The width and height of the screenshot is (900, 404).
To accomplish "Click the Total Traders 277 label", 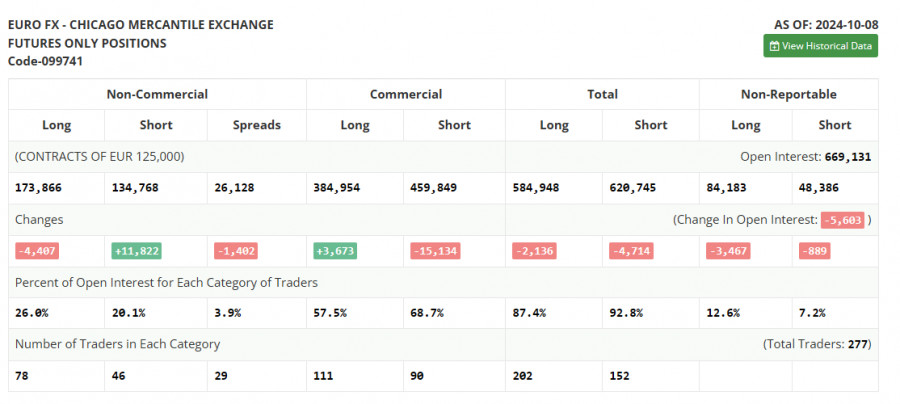I will (x=817, y=344).
